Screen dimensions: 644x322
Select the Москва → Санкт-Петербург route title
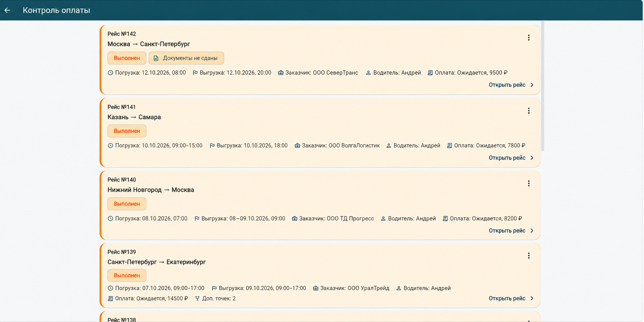click(x=149, y=44)
